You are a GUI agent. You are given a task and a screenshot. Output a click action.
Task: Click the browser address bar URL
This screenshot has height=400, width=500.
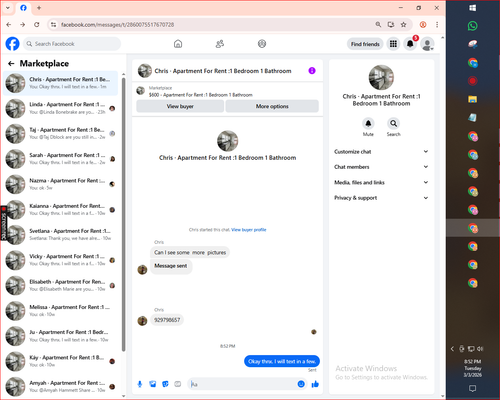tap(117, 25)
